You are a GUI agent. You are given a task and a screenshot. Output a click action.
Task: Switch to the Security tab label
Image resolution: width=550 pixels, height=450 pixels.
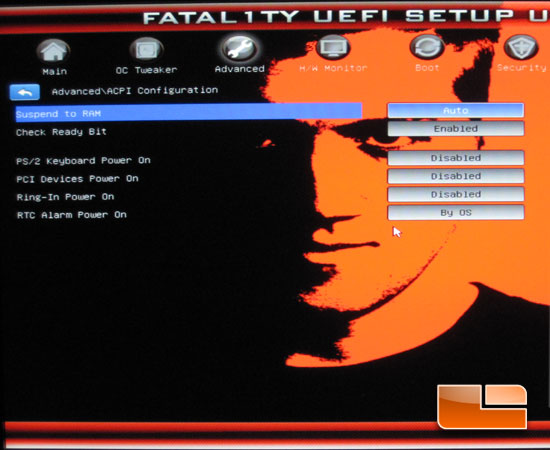click(522, 67)
